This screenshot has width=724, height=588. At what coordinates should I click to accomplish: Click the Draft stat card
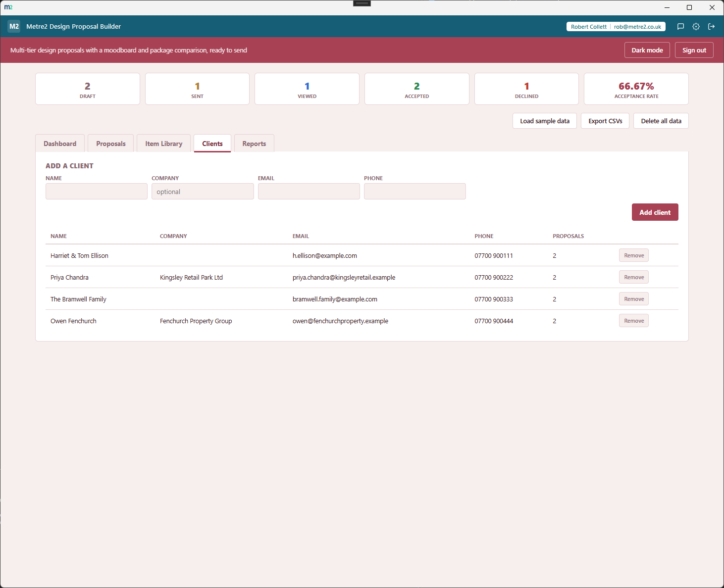(88, 89)
